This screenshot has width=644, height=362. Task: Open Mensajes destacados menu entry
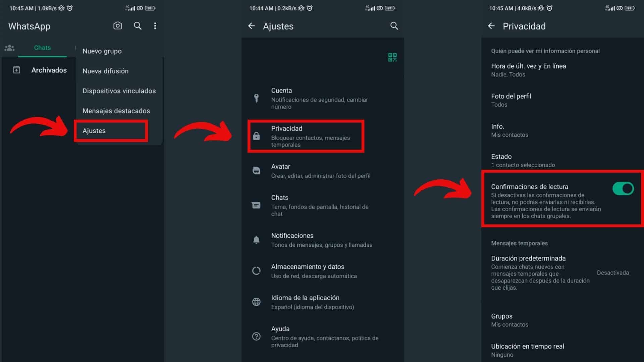[x=119, y=111]
